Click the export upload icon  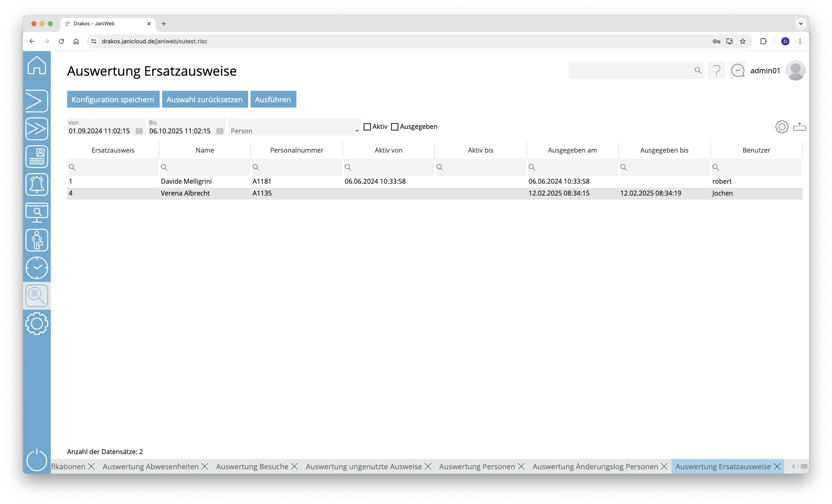pyautogui.click(x=799, y=127)
